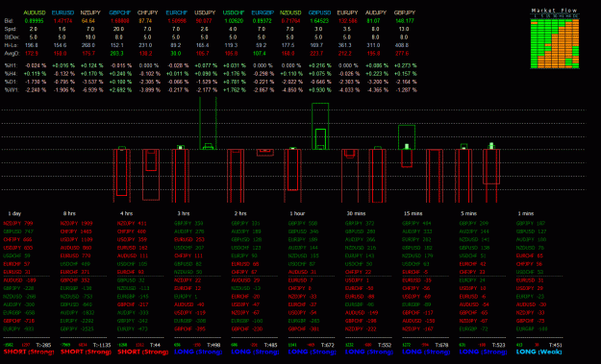Click the AUDJPY column header in top table
Viewport: 601px width, 364px height.
376,12
